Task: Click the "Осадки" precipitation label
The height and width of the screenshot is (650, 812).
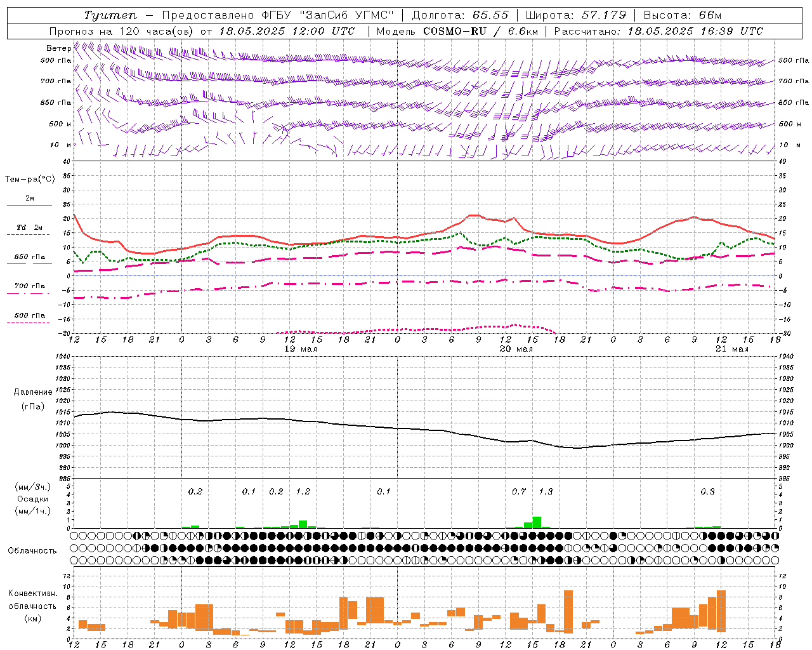Action: pos(32,499)
